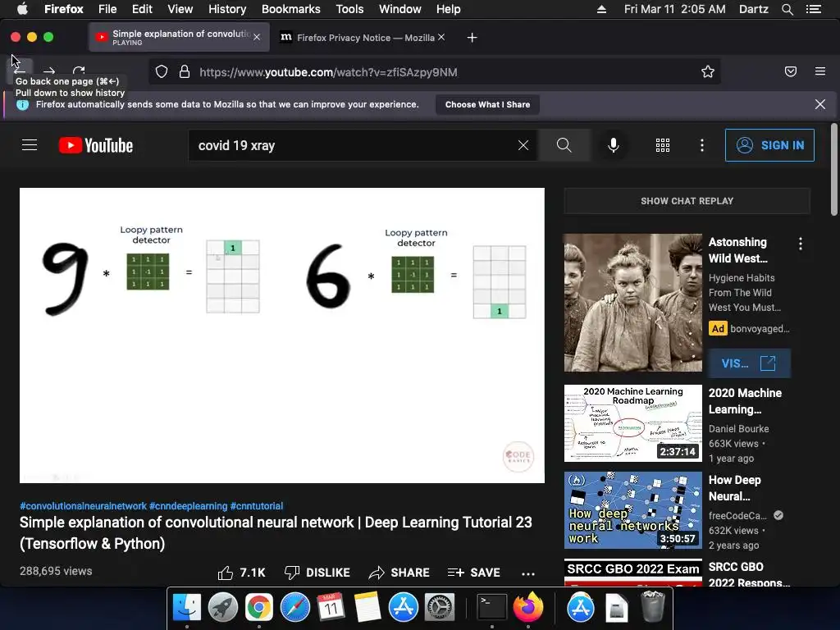Close the Firefox Privacy Notice tab

pyautogui.click(x=441, y=38)
